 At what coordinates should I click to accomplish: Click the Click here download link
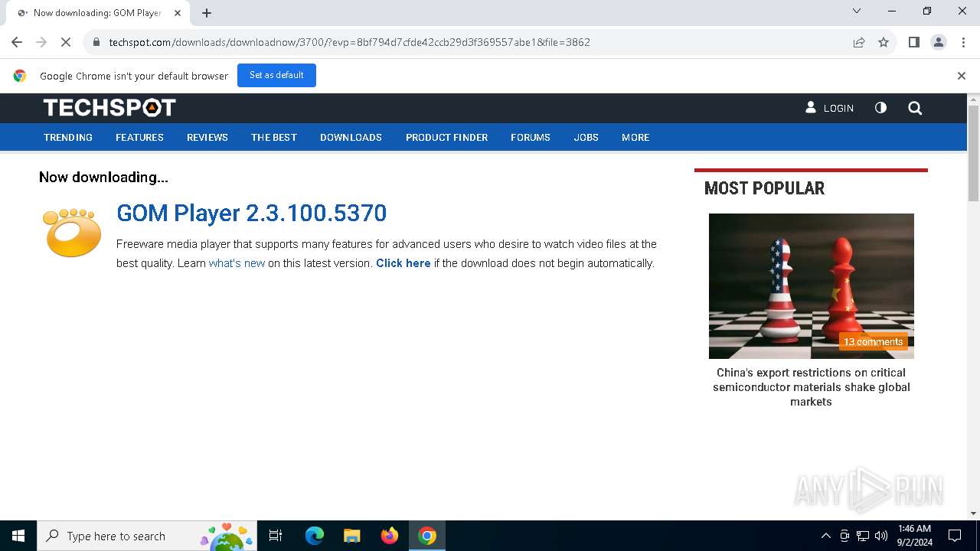point(403,263)
